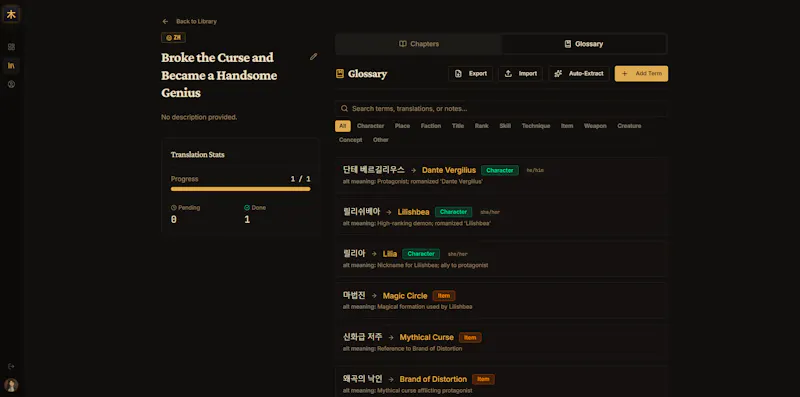The image size is (800, 397).
Task: Click the Import button
Action: (x=520, y=73)
